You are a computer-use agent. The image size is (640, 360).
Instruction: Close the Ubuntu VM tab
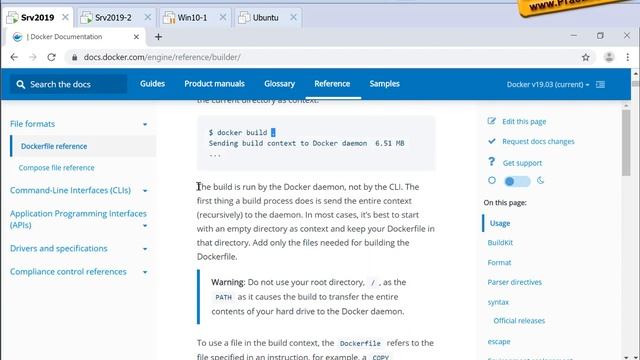tap(293, 18)
